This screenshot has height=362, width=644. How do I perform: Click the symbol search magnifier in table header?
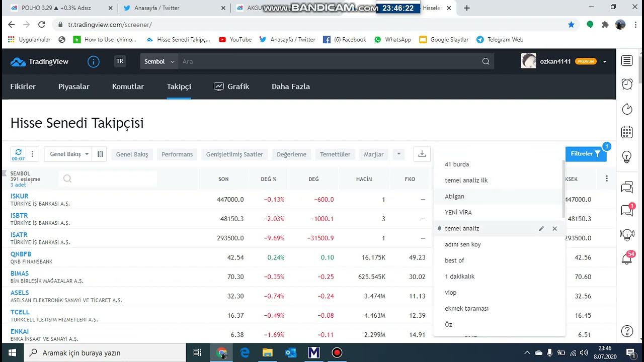pyautogui.click(x=67, y=178)
